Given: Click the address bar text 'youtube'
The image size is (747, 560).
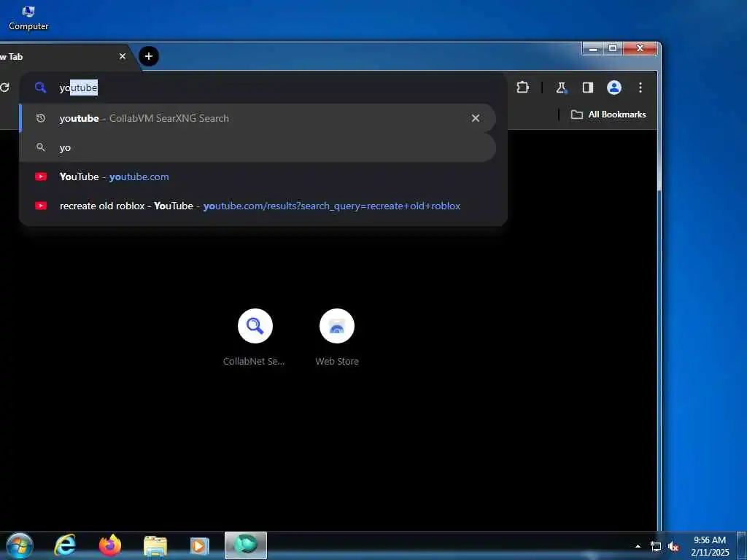Looking at the screenshot, I should (x=79, y=88).
